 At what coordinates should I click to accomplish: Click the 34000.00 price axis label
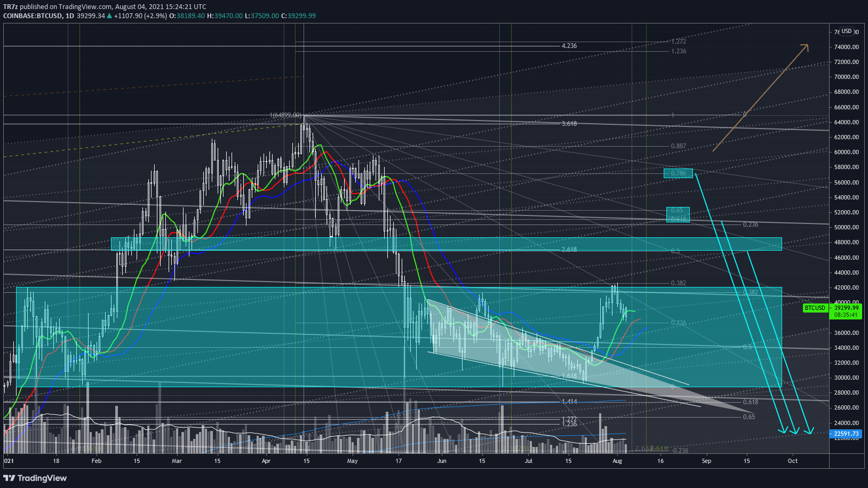(847, 348)
